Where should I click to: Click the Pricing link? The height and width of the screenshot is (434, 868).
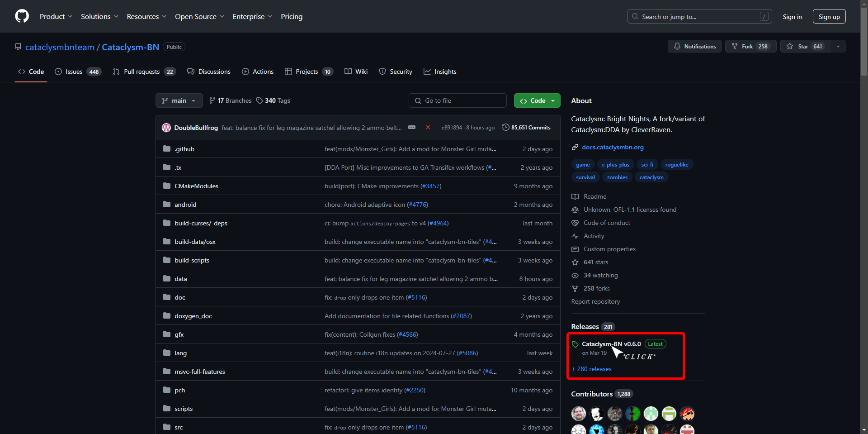(292, 16)
